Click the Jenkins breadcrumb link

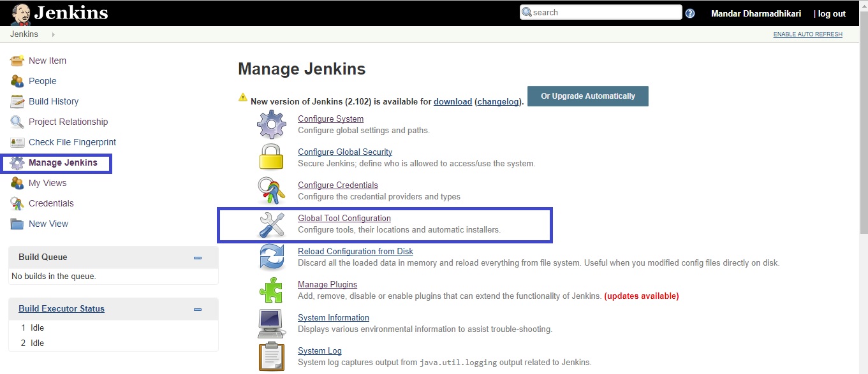pos(24,34)
